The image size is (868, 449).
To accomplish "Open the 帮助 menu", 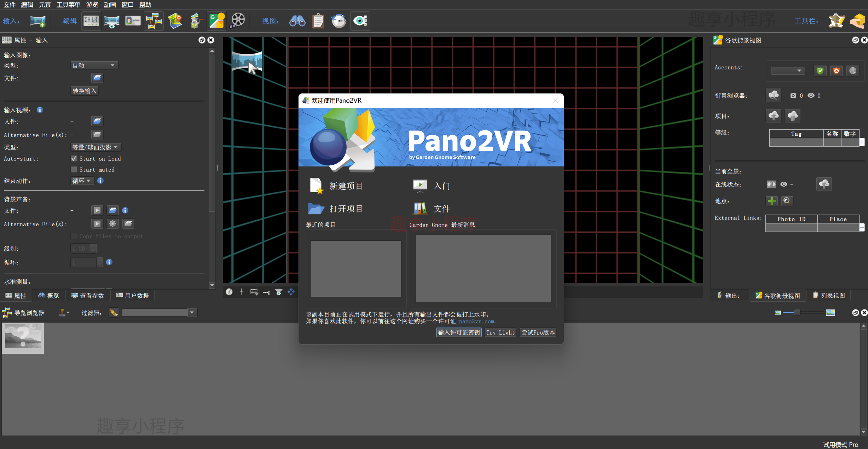I will 145,5.
